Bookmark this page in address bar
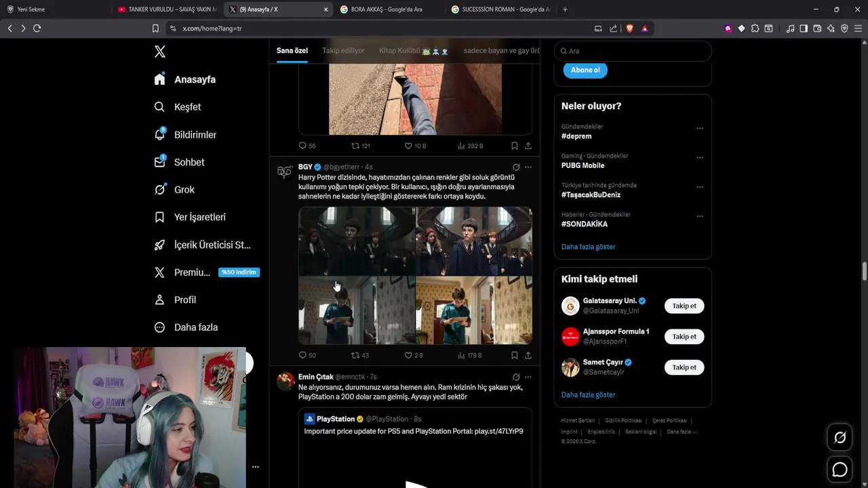 (155, 28)
